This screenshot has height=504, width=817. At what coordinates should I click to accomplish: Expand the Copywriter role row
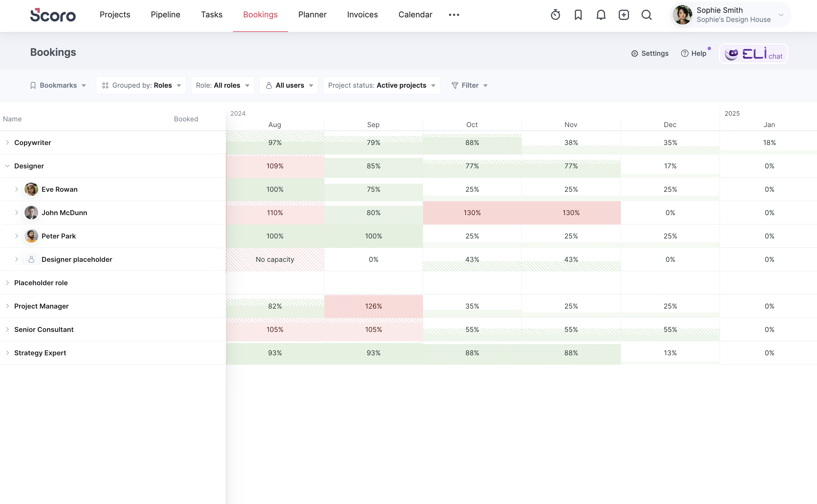pos(7,143)
